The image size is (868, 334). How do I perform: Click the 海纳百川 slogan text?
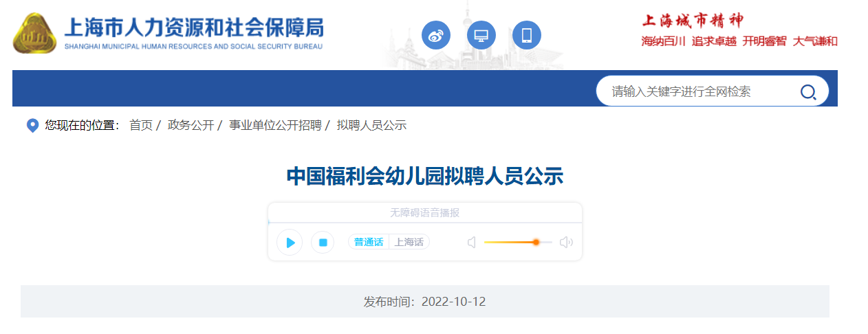coord(664,41)
